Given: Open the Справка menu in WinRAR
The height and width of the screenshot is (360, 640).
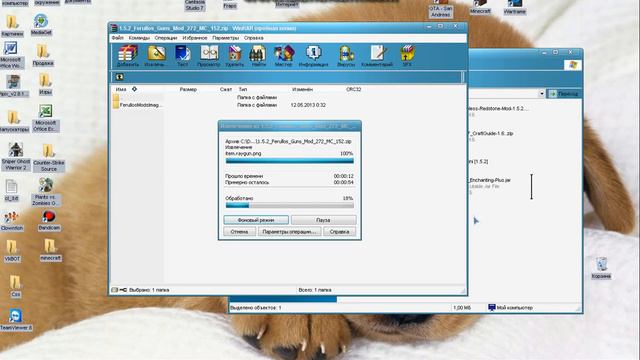Looking at the screenshot, I should coord(253,38).
